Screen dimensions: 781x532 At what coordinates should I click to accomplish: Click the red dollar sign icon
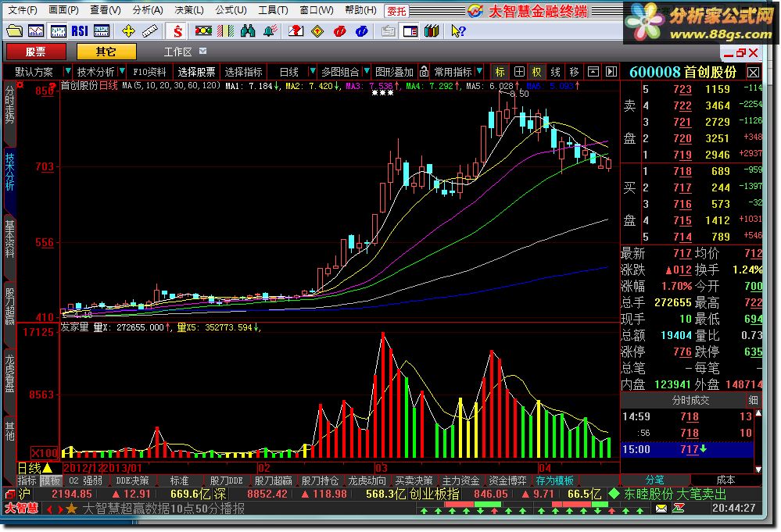click(x=177, y=31)
